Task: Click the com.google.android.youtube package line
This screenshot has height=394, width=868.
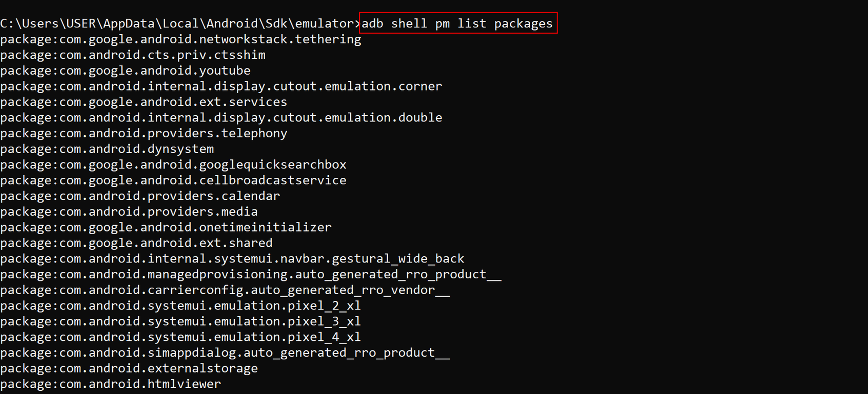Action: pyautogui.click(x=125, y=70)
